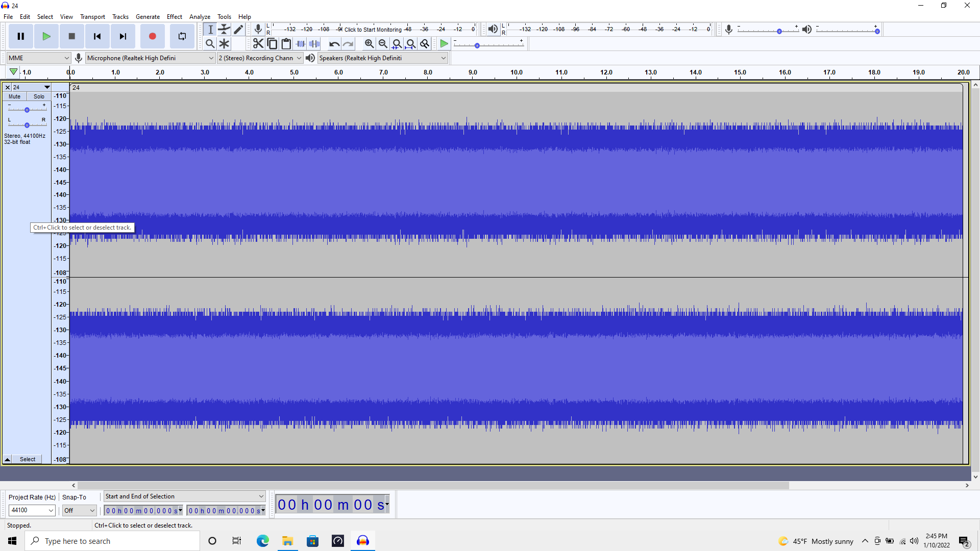Select the Draw pencil tool
Viewport: 980px width, 551px height.
[x=238, y=29]
